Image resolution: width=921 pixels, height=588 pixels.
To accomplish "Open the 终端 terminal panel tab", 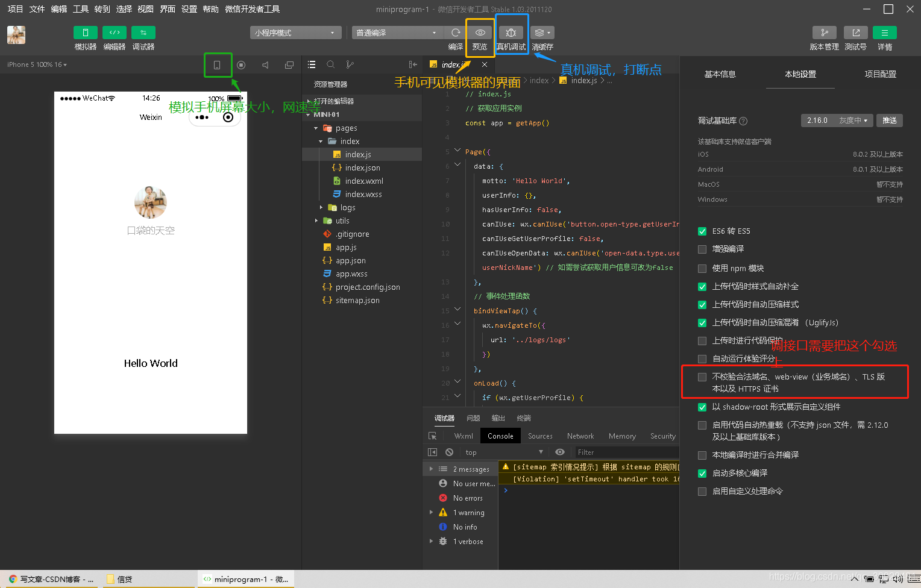I will pos(524,418).
